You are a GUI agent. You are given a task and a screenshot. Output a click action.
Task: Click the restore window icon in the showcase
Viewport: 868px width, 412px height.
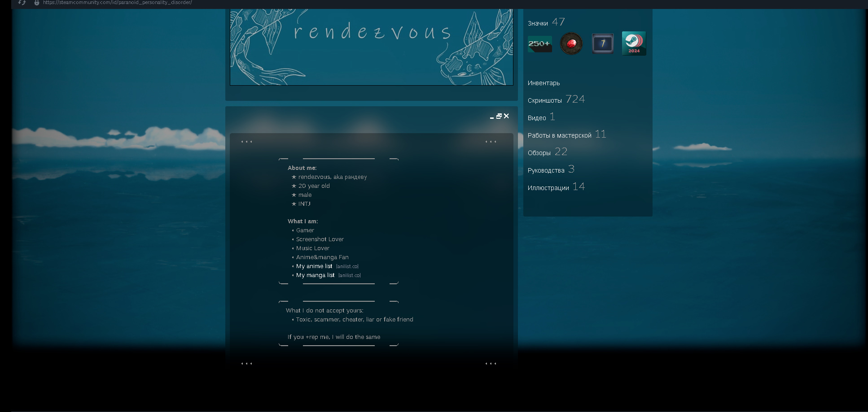tap(499, 116)
